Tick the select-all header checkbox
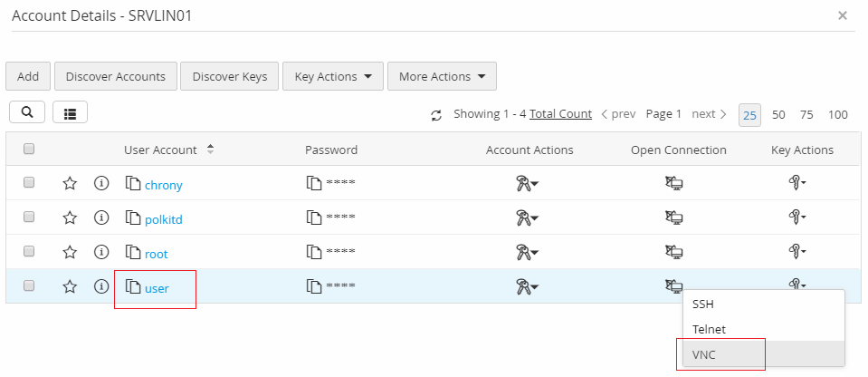868x377 pixels. (x=29, y=150)
